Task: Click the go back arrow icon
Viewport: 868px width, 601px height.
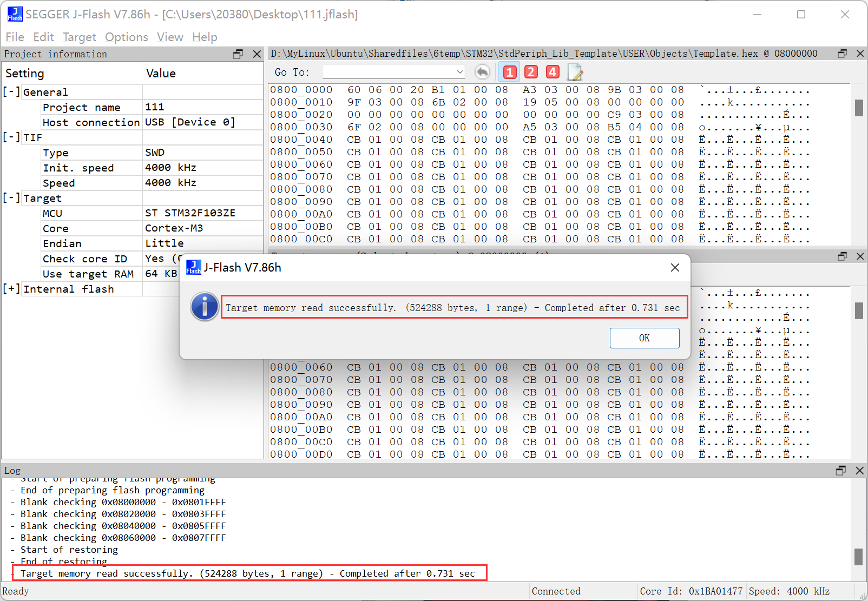Action: tap(482, 72)
